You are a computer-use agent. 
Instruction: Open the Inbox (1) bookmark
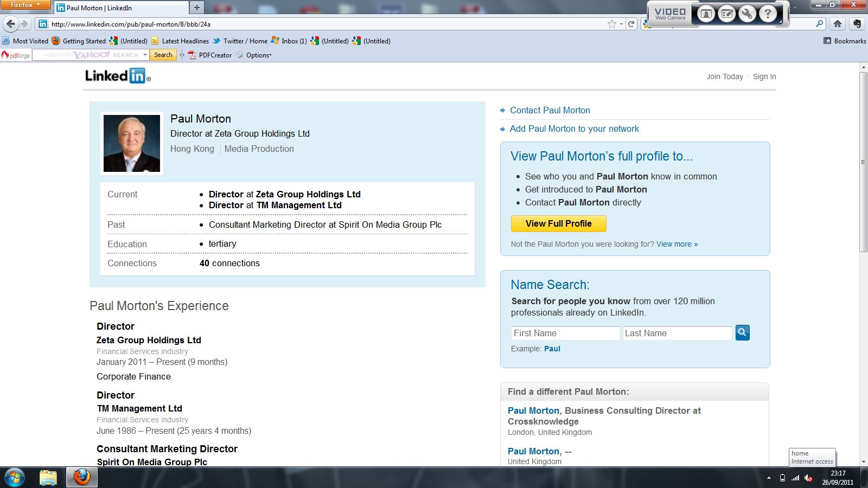click(x=289, y=41)
